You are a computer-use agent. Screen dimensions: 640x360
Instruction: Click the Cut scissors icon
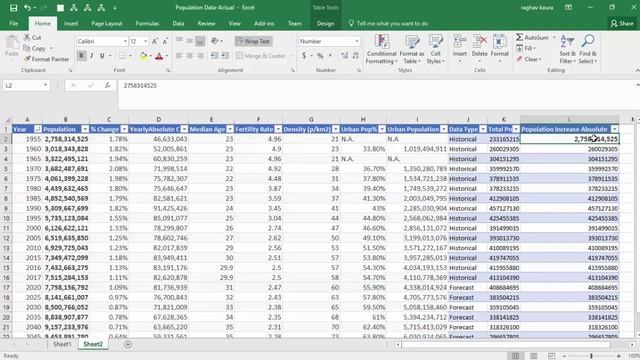[27, 37]
